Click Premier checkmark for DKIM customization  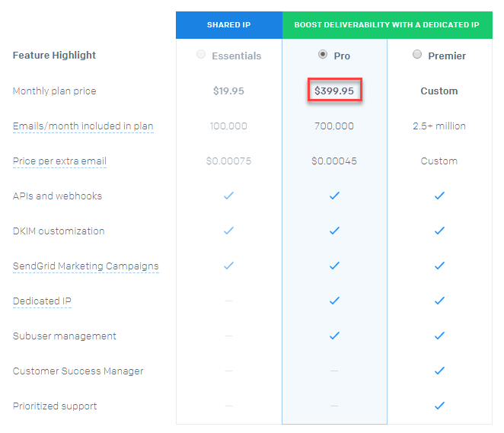[x=439, y=231]
